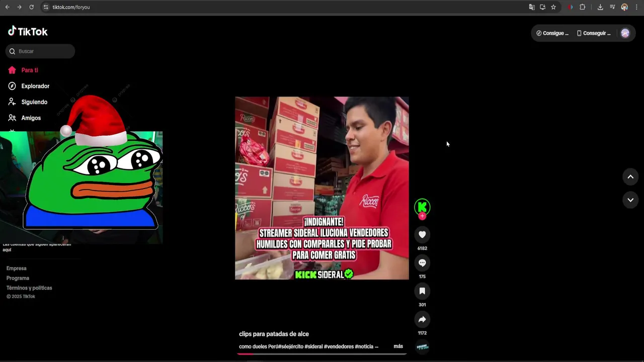The height and width of the screenshot is (362, 644).
Task: Open clips para patadas de alce profile
Action: click(x=274, y=334)
